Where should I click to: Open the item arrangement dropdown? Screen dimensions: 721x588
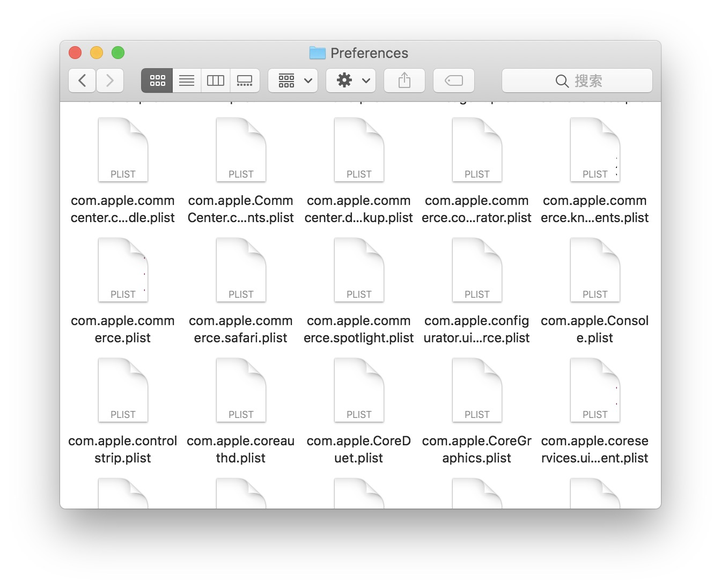pyautogui.click(x=293, y=80)
